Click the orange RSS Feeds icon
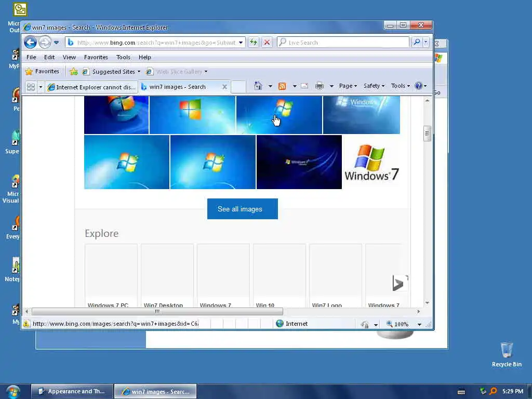 coord(282,86)
